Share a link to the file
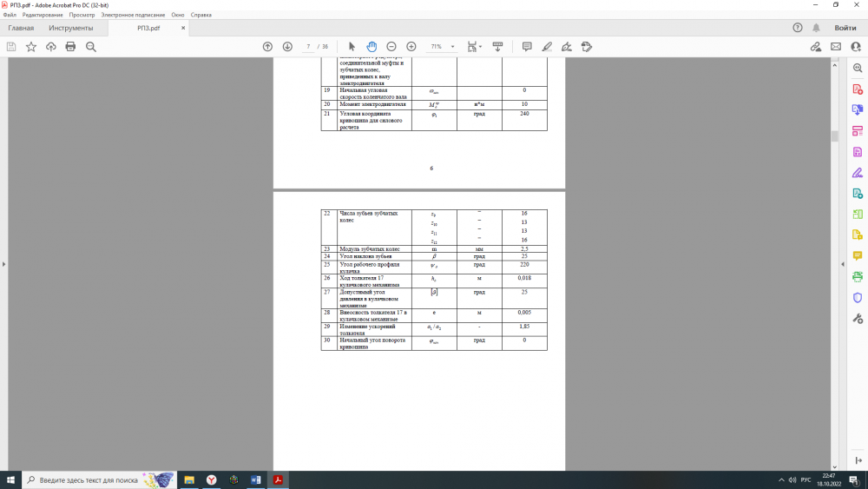The width and height of the screenshot is (868, 489). click(816, 47)
